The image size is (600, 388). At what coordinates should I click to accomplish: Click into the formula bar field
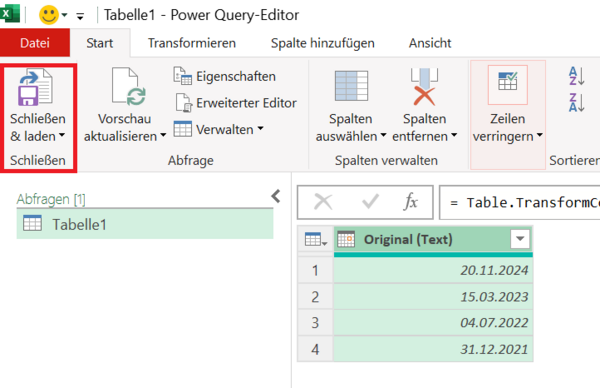519,202
